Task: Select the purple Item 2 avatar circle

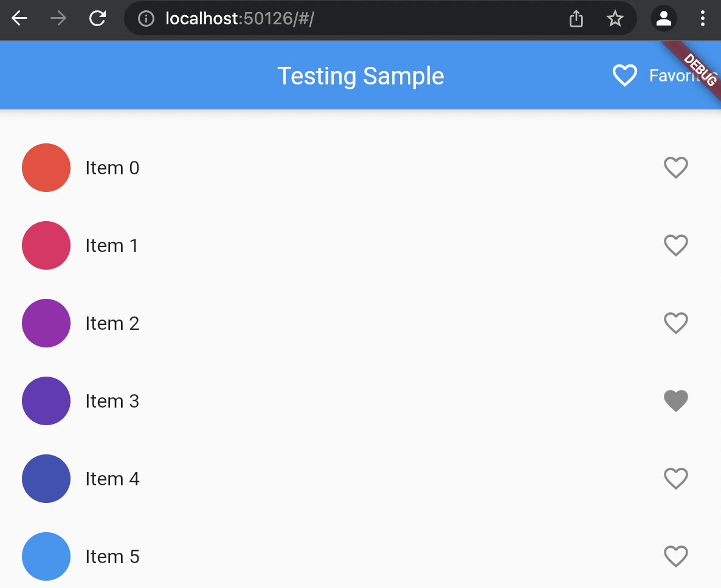Action: pos(46,323)
